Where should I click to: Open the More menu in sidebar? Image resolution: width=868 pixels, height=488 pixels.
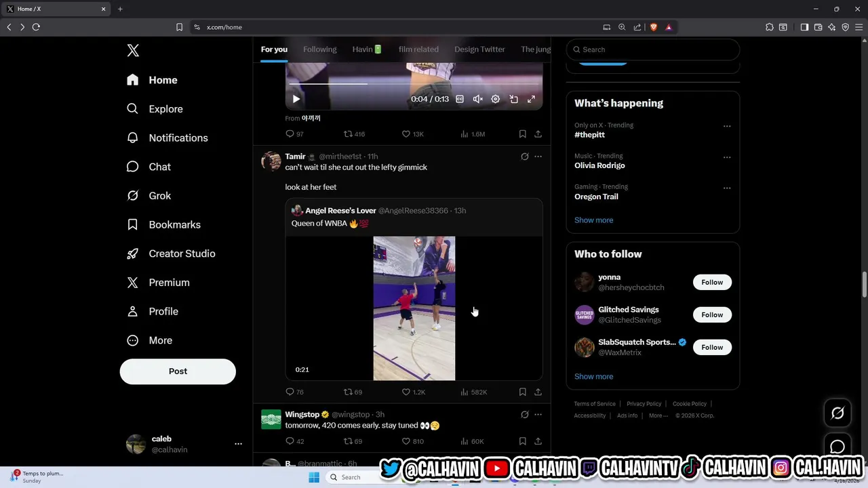point(149,340)
